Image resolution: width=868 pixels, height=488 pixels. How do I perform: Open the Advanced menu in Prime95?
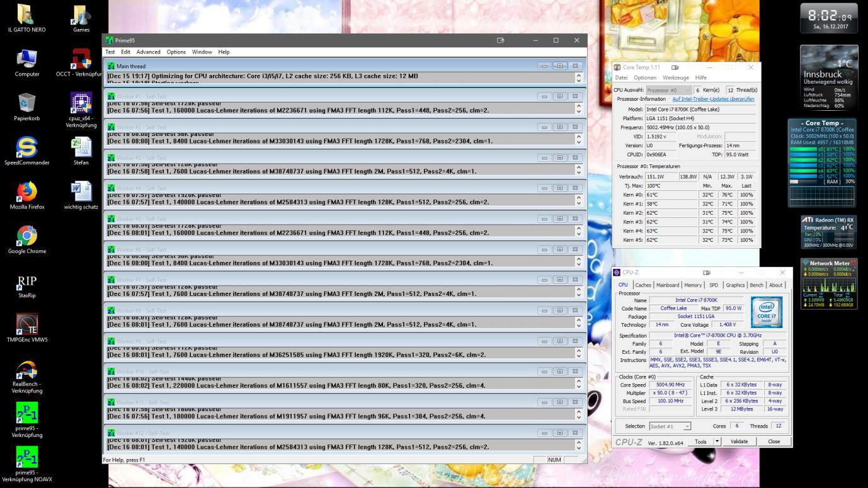click(149, 52)
